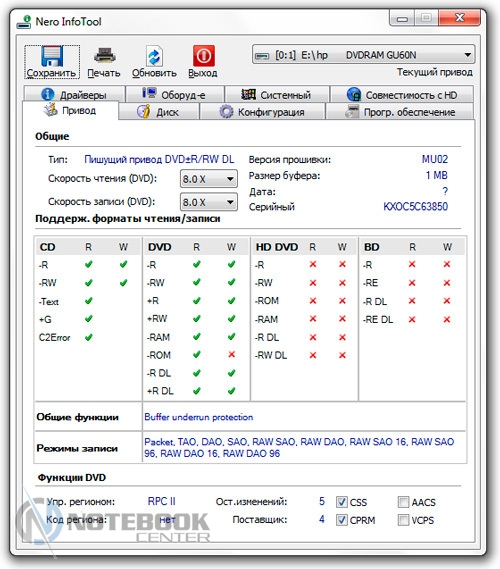Image resolution: width=500 pixels, height=569 pixels.
Task: Open the Прогр. обеспечение tab
Action: (x=399, y=112)
